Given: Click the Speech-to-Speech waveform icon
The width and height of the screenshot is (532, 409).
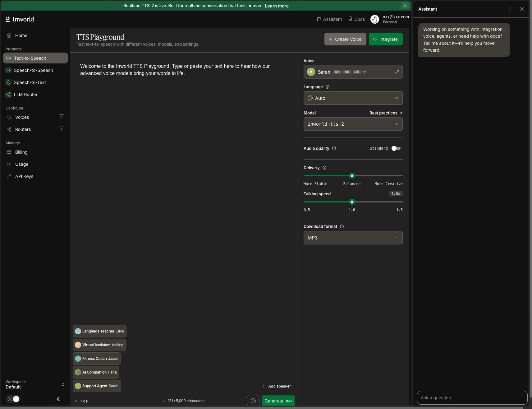Looking at the screenshot, I should coord(8,70).
